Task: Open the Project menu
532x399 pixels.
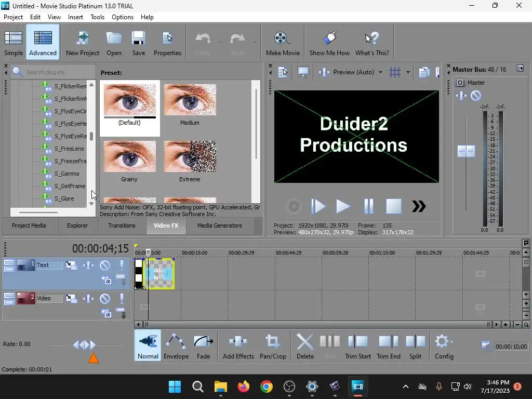Action: [13, 17]
